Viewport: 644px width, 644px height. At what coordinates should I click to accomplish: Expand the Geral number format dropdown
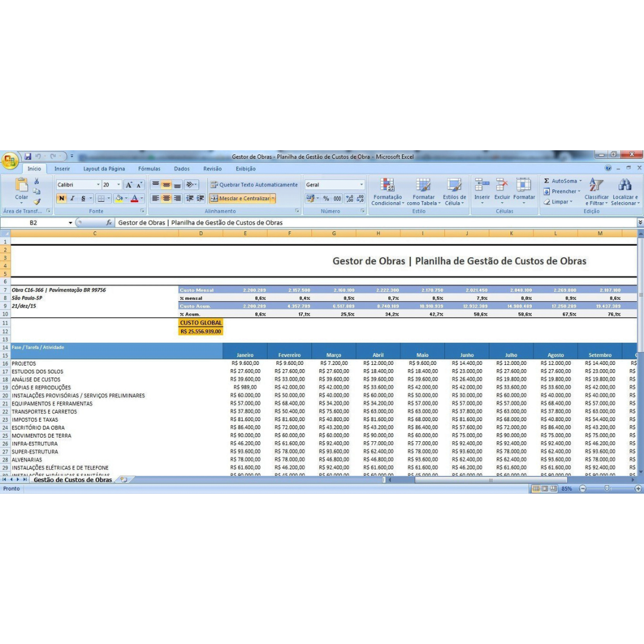361,185
